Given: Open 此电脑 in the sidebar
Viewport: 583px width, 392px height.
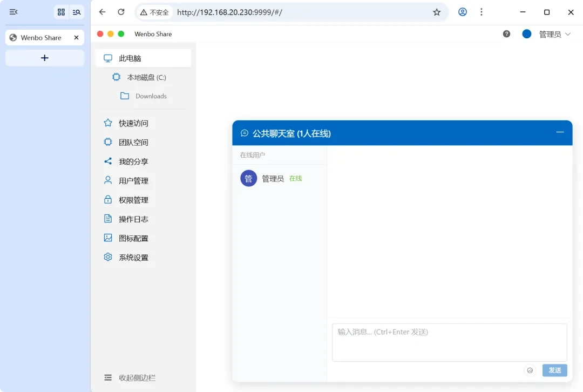Looking at the screenshot, I should [x=143, y=58].
